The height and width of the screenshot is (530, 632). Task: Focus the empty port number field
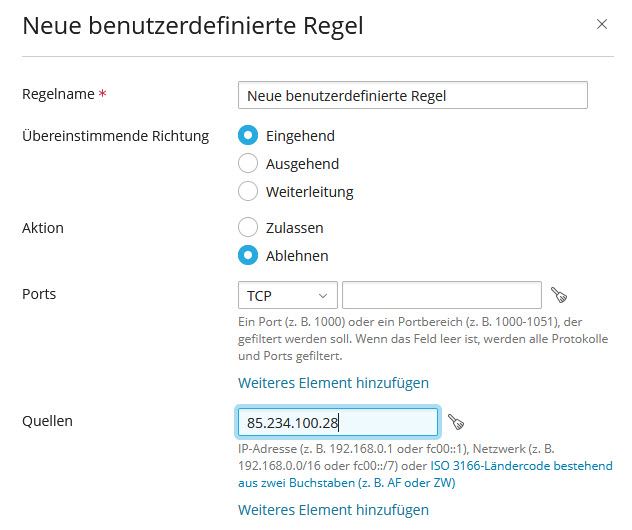click(x=442, y=295)
